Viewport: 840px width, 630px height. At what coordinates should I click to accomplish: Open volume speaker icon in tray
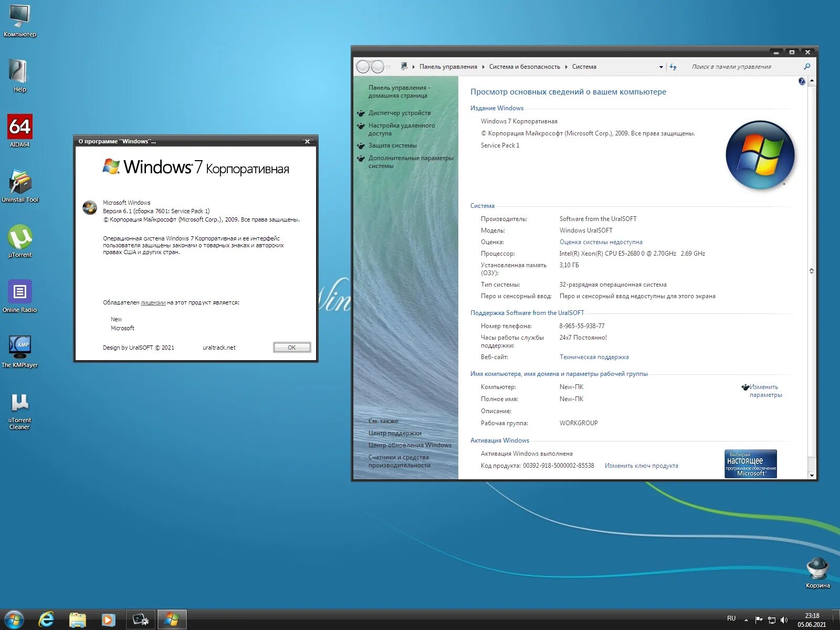pos(784,619)
